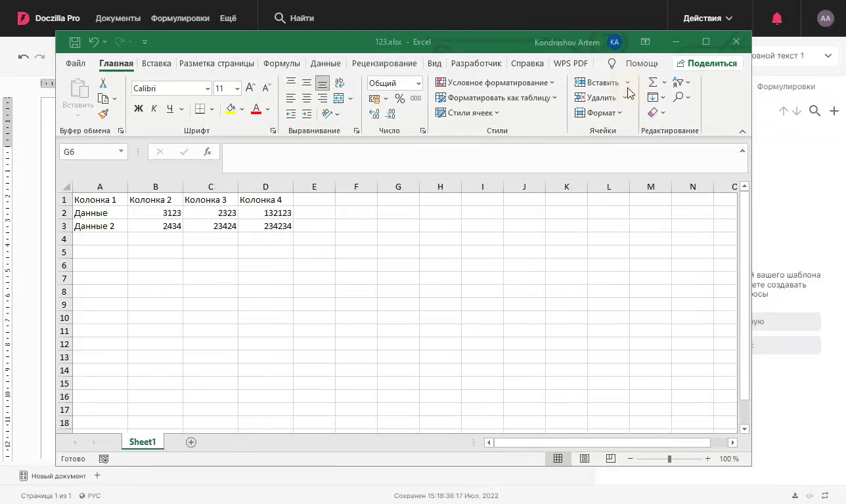This screenshot has height=504, width=846.
Task: Toggle wrap text in cell
Action: [x=340, y=83]
